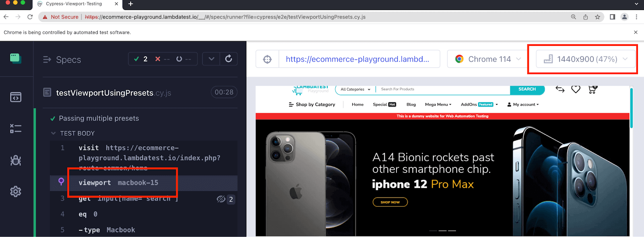The width and height of the screenshot is (644, 237).
Task: Open the test options chevron dropdown
Action: click(211, 59)
